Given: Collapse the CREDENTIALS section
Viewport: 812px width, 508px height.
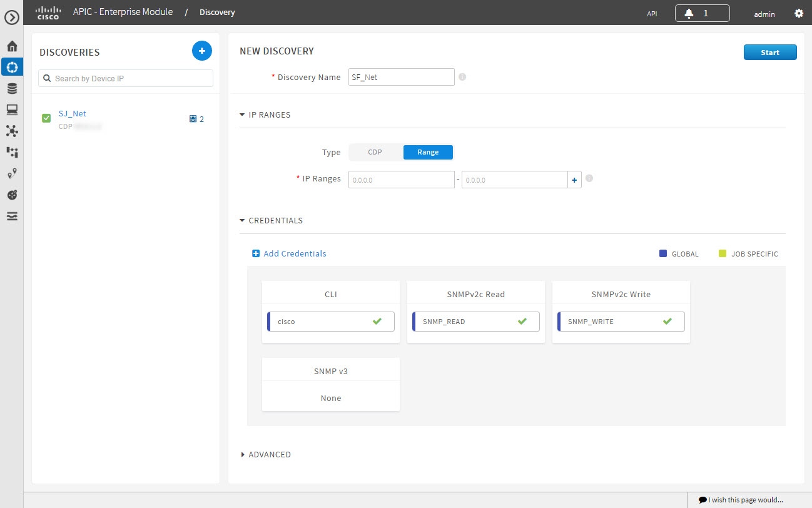Looking at the screenshot, I should click(x=242, y=220).
